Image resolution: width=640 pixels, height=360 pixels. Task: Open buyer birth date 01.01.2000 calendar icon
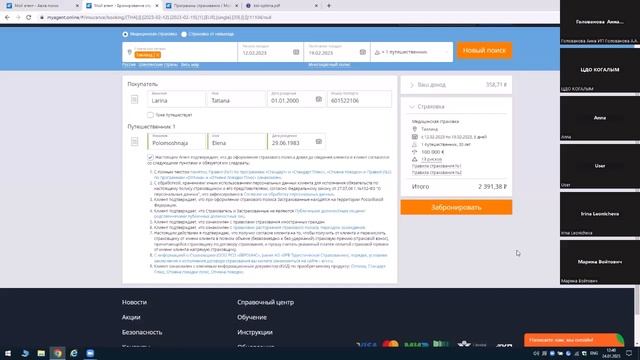319,99
